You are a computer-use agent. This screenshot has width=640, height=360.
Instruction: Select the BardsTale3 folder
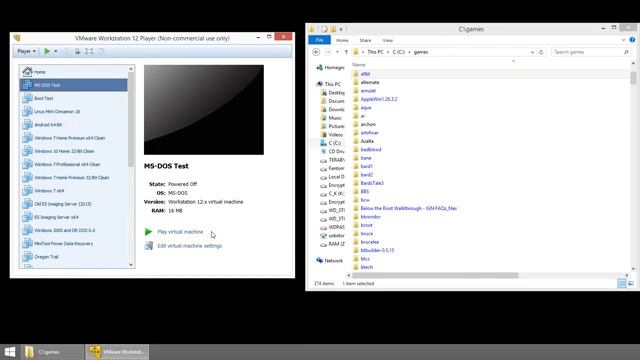coord(372,183)
